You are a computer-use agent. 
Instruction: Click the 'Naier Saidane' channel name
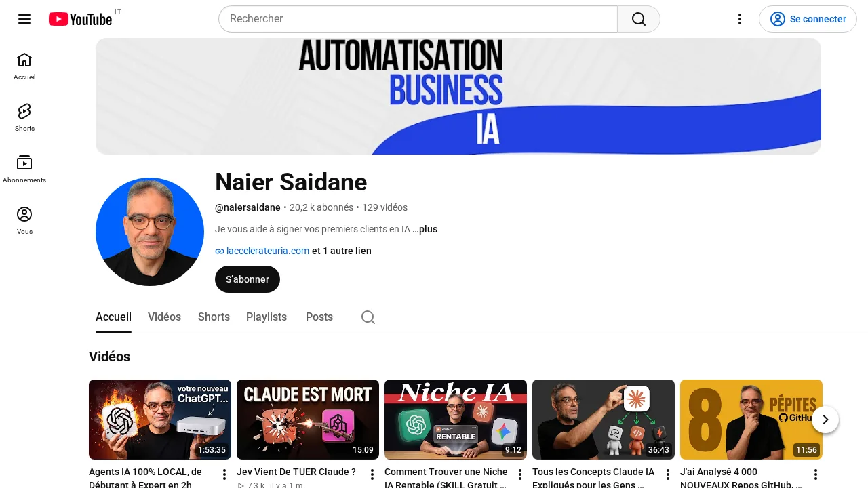(x=291, y=182)
